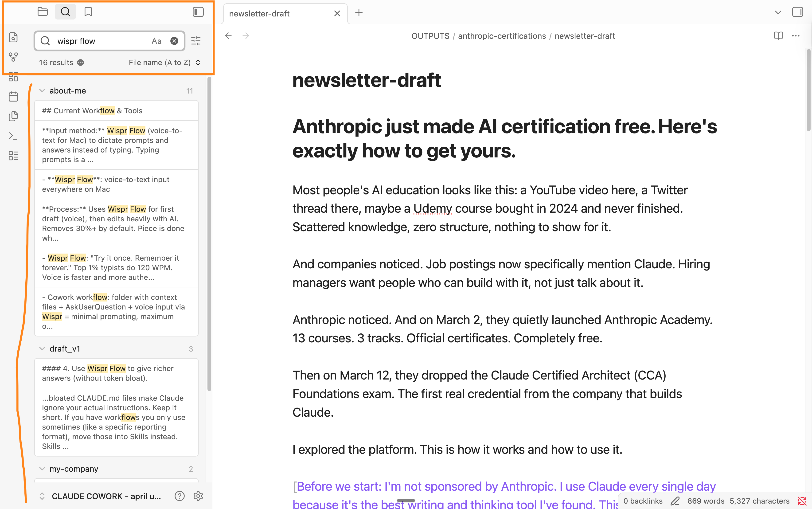The image size is (812, 509).
Task: Collapse the left sidebar
Action: tap(198, 12)
